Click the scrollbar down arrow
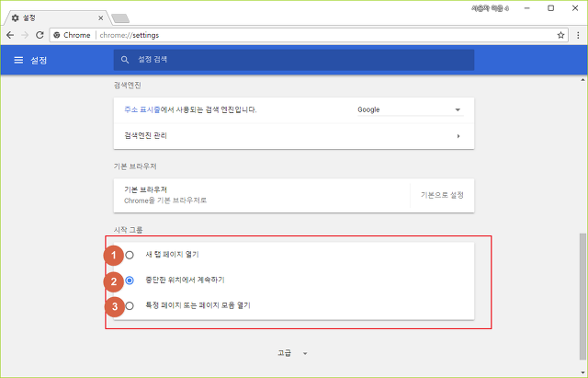Image resolution: width=588 pixels, height=378 pixels. (582, 372)
